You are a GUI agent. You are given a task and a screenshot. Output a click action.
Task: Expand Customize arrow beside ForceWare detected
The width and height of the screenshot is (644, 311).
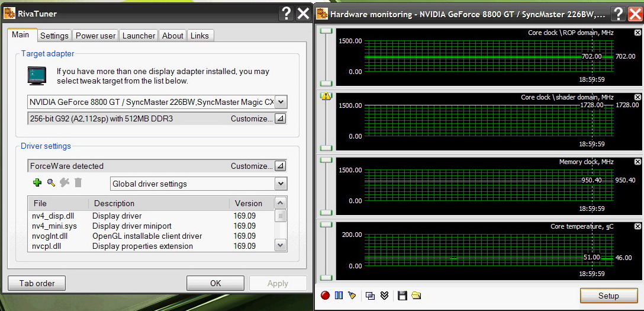tap(280, 166)
